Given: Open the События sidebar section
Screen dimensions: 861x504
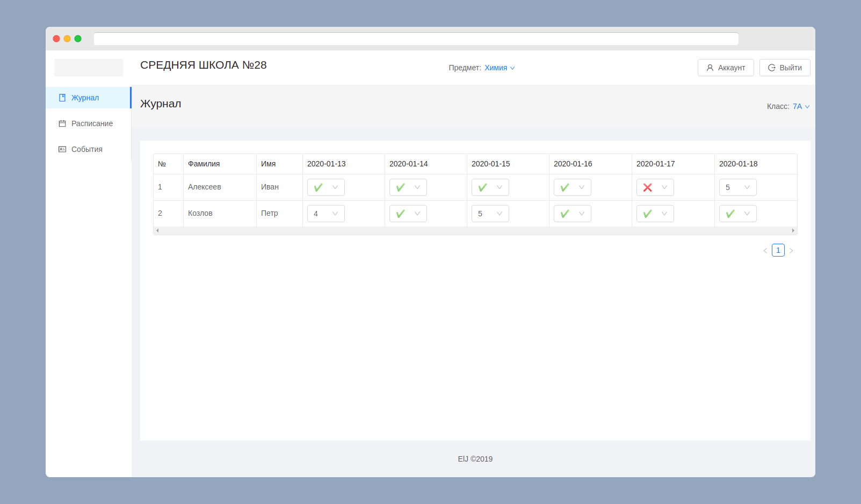Looking at the screenshot, I should (88, 149).
